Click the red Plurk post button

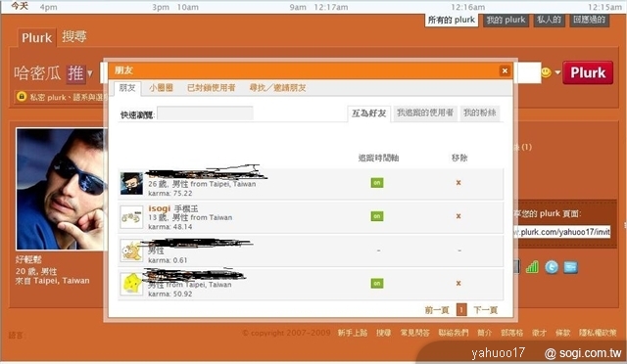588,72
